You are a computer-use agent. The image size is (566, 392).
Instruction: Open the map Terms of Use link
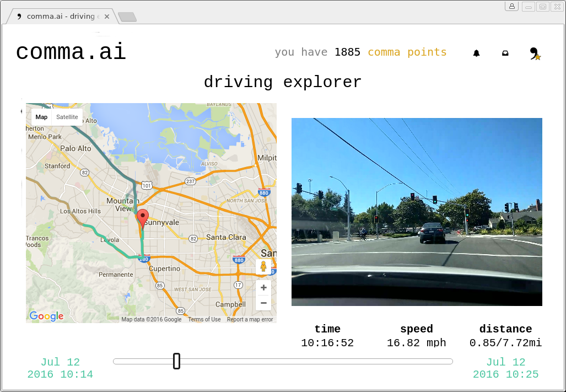[x=204, y=319]
